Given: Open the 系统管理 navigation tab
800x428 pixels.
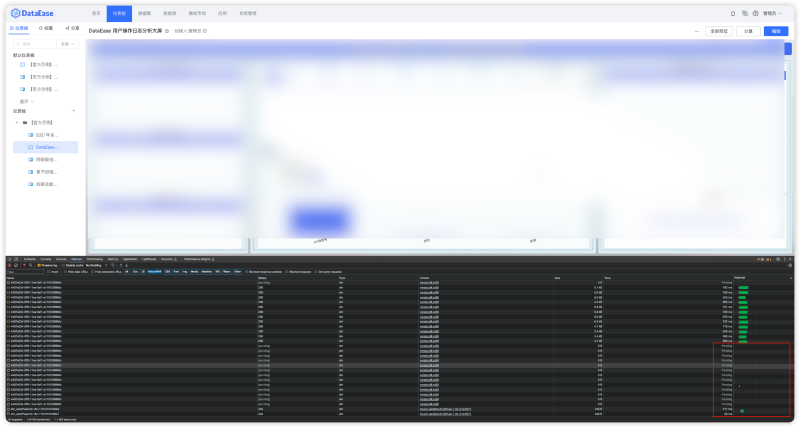Looking at the screenshot, I should [x=248, y=13].
